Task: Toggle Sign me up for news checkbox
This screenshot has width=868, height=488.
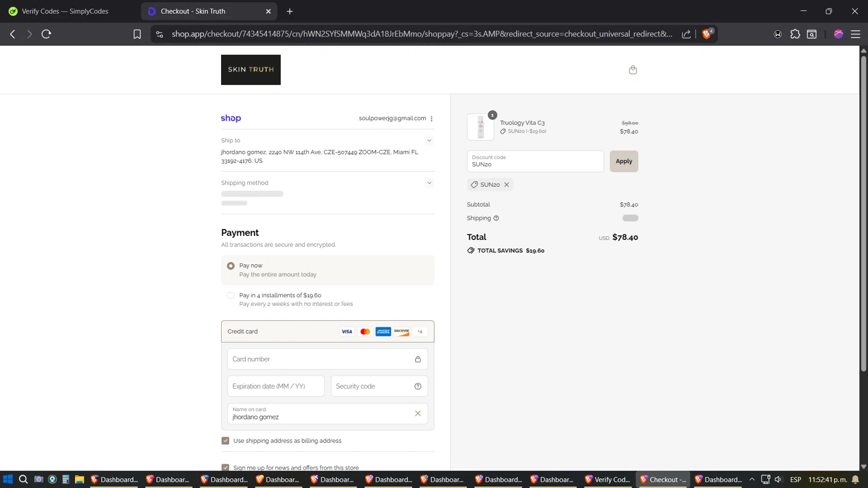Action: tap(226, 467)
